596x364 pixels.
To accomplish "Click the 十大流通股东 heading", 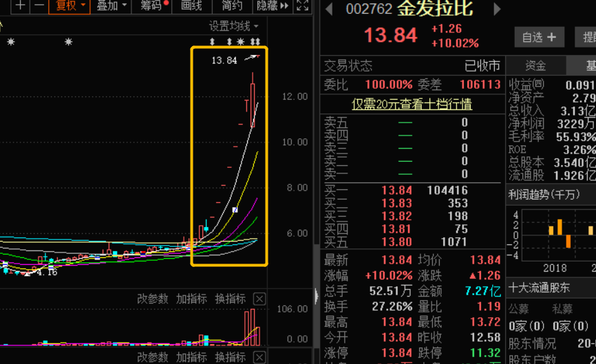I will (x=539, y=288).
